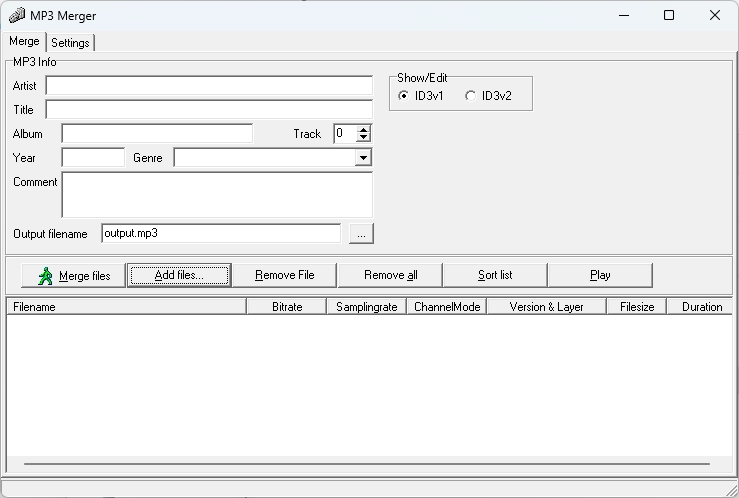
Task: Decrease the Track number with down arrow
Action: click(363, 138)
